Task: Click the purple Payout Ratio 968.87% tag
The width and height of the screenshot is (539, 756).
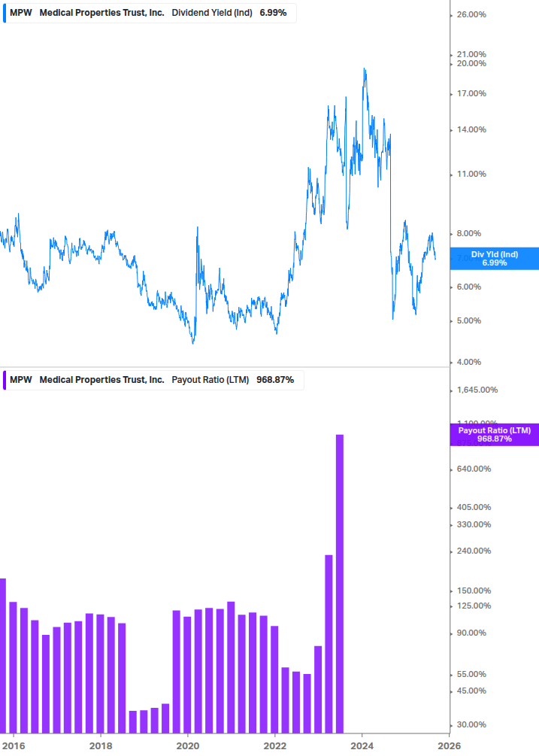Action: coord(495,434)
